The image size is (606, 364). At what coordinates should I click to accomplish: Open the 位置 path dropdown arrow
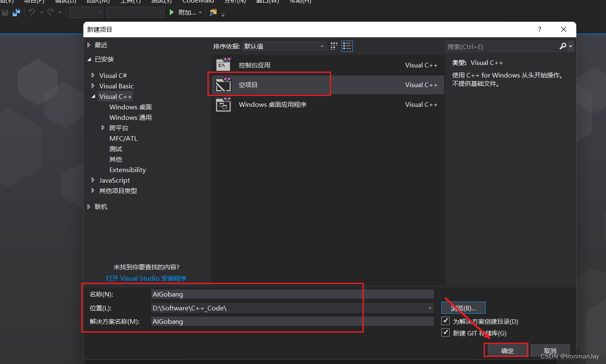(x=430, y=308)
